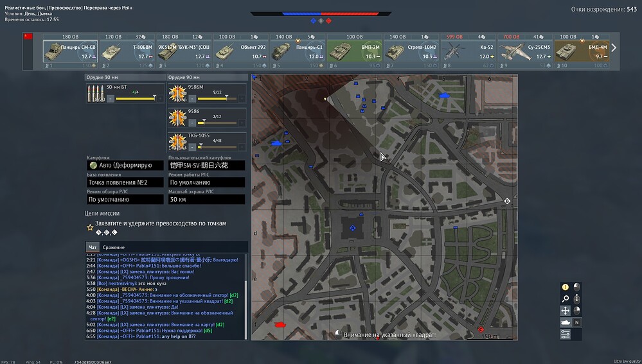
Task: Click the yellow exclamation map ping icon
Action: (566, 287)
